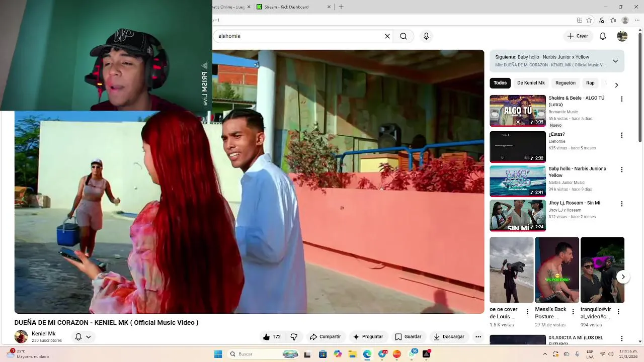
Task: Show more filter chips with right arrow
Action: (616, 84)
